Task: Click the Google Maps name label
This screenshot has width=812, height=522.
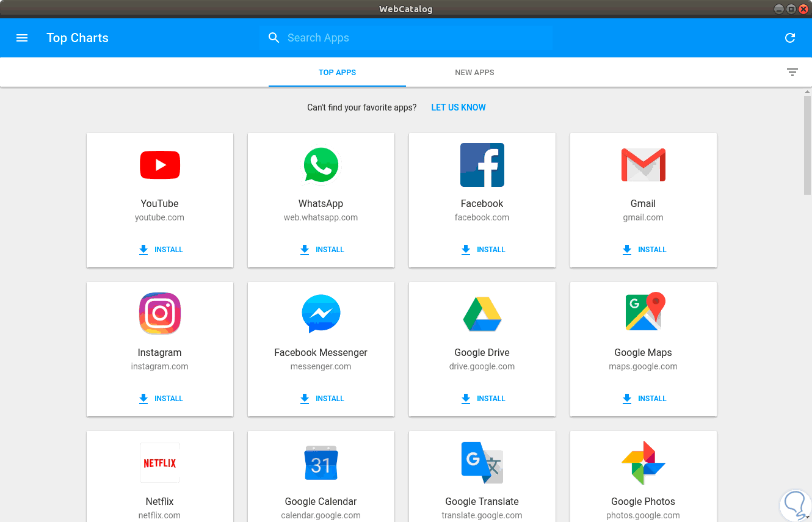Action: click(x=643, y=352)
